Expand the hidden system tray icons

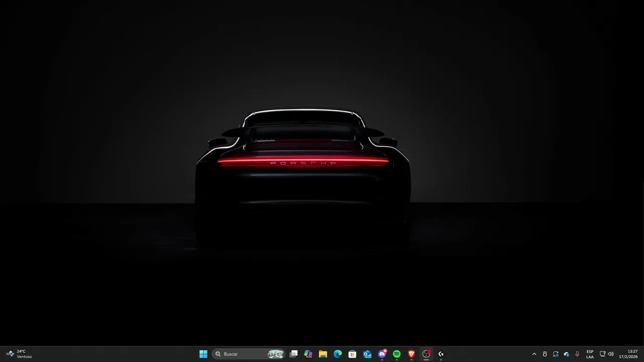tap(534, 354)
